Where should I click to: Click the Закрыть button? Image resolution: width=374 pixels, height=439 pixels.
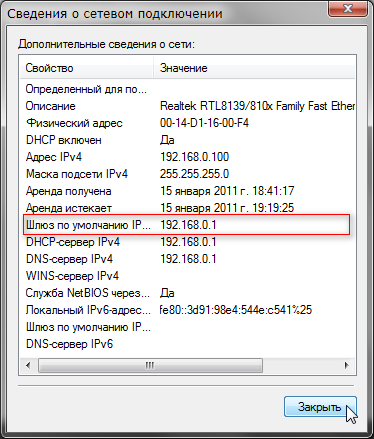tap(320, 407)
